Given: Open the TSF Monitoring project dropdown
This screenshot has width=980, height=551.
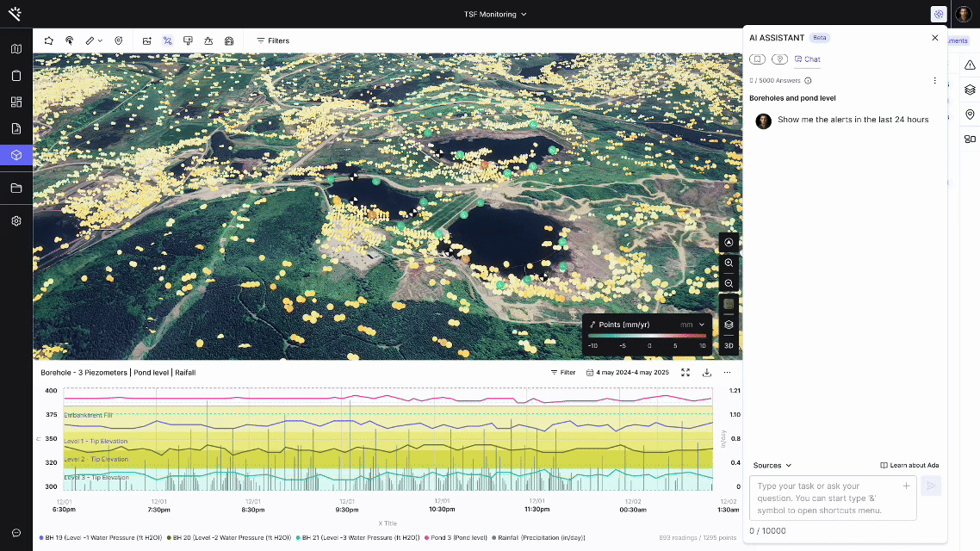Looking at the screenshot, I should (495, 14).
